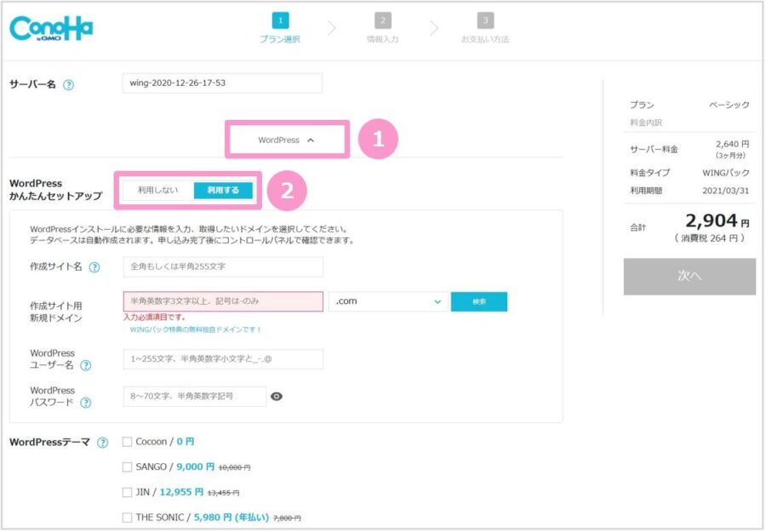Open help icon beside 作成サイト名
Viewport: 766px width, 532px height.
[94, 267]
